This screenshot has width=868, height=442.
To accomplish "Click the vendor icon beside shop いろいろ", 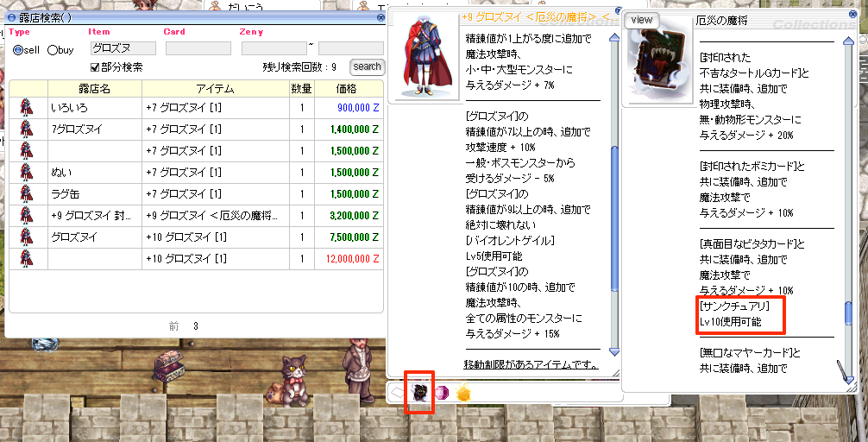I will coord(26,108).
